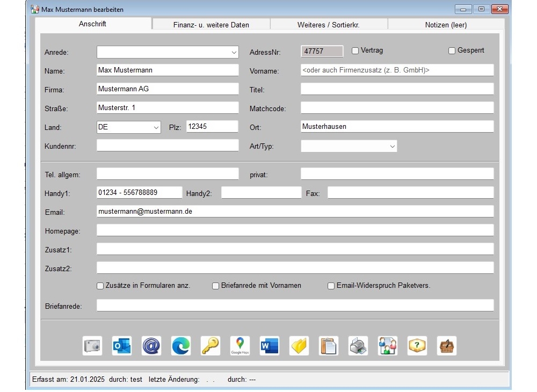Click the golden key icon

tap(211, 346)
